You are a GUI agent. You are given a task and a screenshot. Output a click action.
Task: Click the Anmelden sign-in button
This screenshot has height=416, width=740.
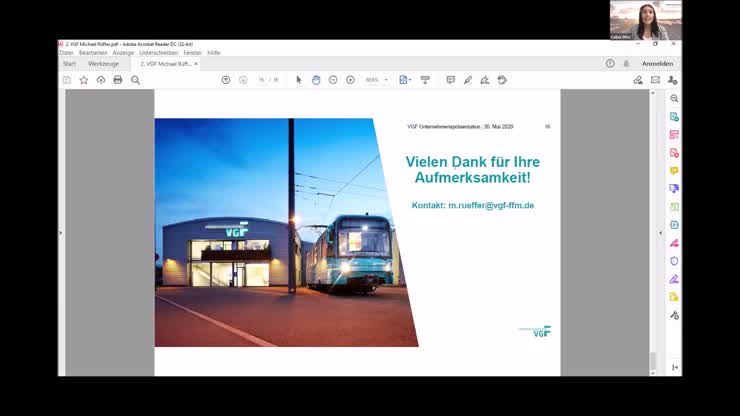coord(657,63)
